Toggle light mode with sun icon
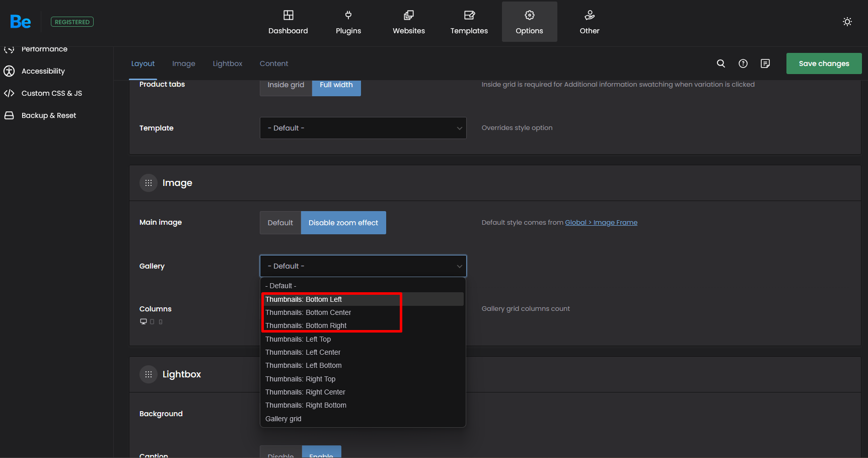 [847, 22]
